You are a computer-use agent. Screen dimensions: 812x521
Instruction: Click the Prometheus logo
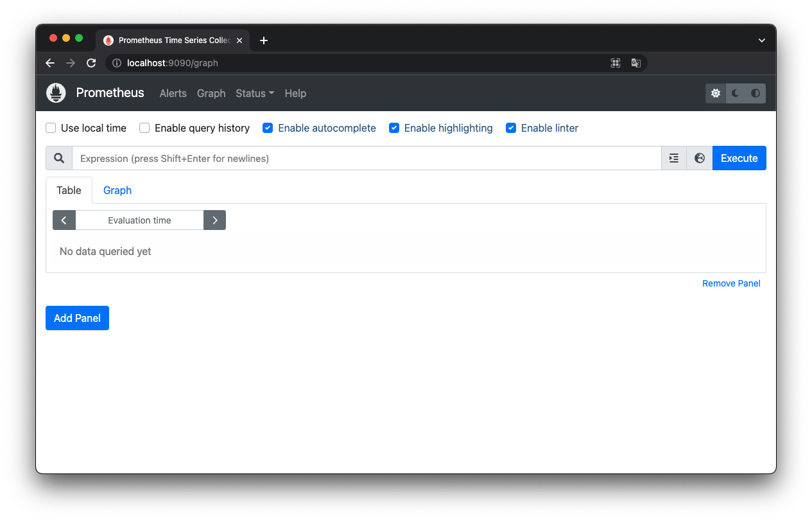(56, 93)
